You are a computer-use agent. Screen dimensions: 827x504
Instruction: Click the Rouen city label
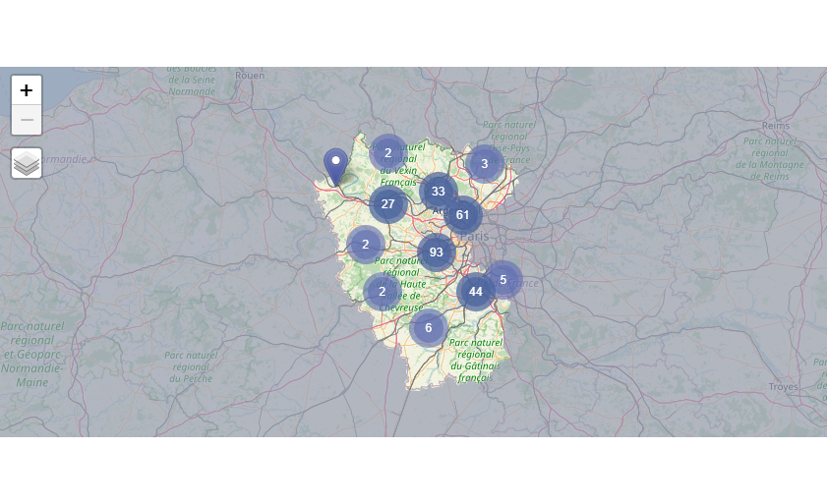point(250,75)
